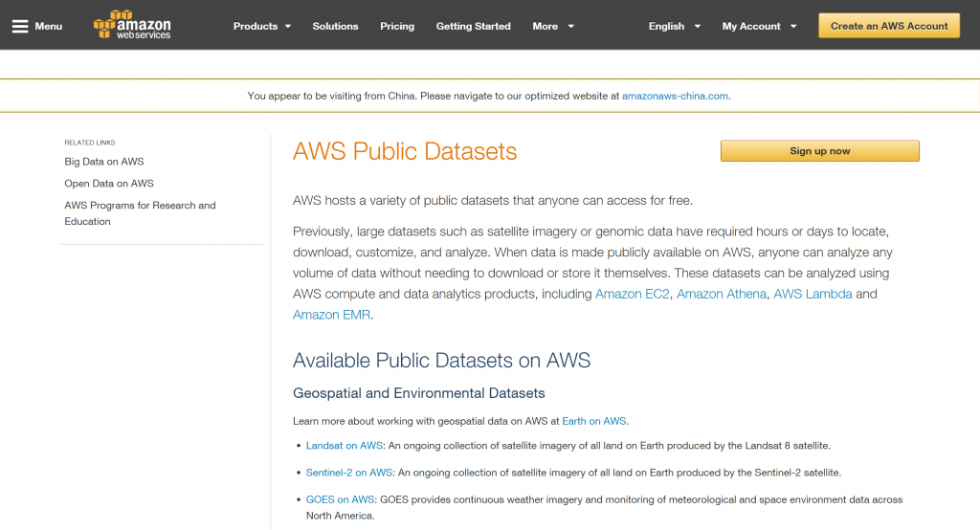The image size is (980, 530).
Task: Open the Amazon EC2 link
Action: pos(632,294)
